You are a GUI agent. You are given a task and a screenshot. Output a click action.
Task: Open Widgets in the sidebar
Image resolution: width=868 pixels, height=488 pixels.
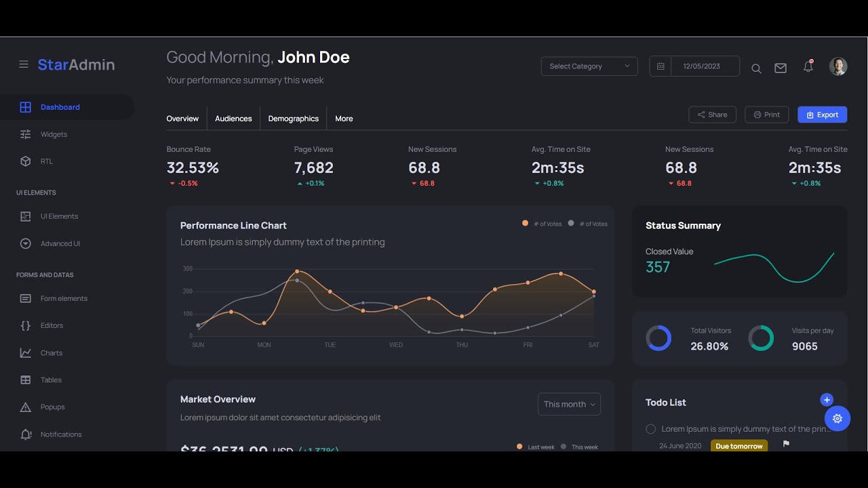(x=66, y=134)
